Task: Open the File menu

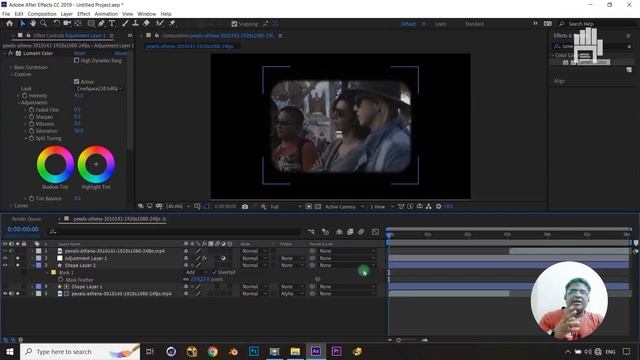Action: click(6, 14)
